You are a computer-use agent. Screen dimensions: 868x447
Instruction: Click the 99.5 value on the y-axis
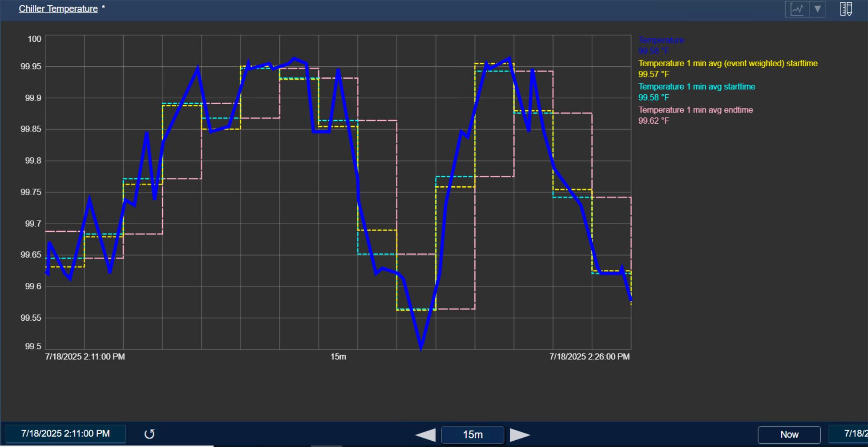click(x=33, y=346)
